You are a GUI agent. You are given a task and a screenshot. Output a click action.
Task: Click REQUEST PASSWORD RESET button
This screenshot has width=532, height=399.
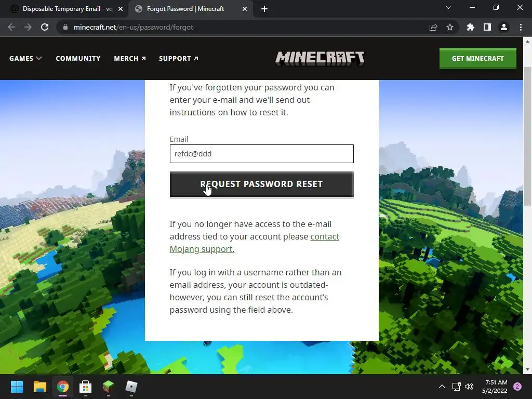(262, 184)
